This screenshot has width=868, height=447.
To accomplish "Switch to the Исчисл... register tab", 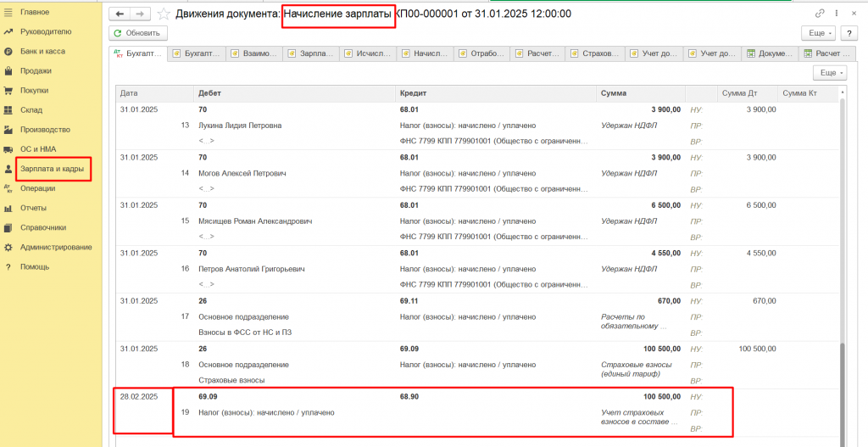I will [x=369, y=53].
